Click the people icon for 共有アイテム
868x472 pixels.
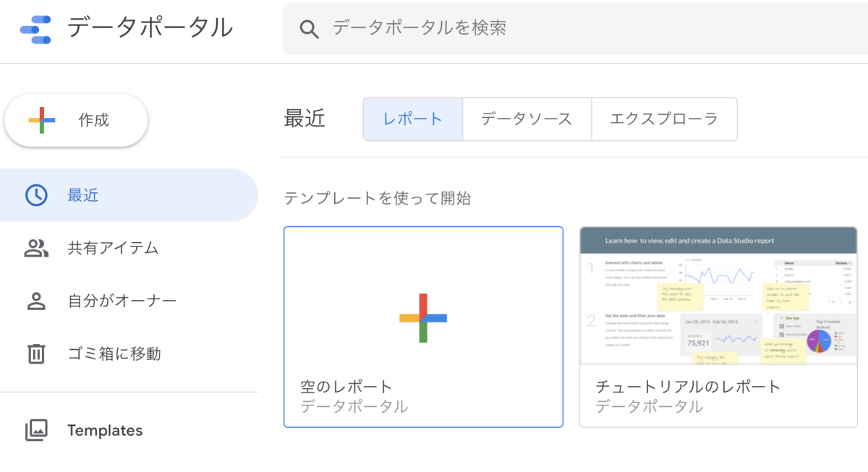click(36, 248)
